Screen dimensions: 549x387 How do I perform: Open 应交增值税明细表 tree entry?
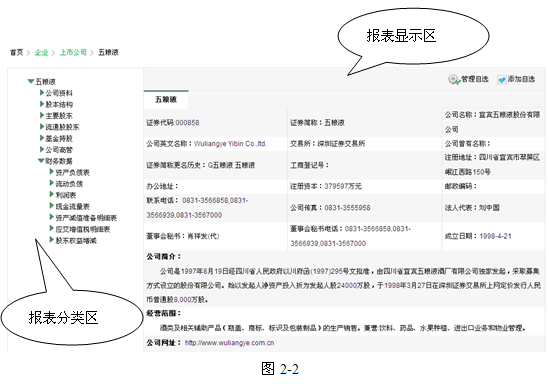click(x=83, y=229)
